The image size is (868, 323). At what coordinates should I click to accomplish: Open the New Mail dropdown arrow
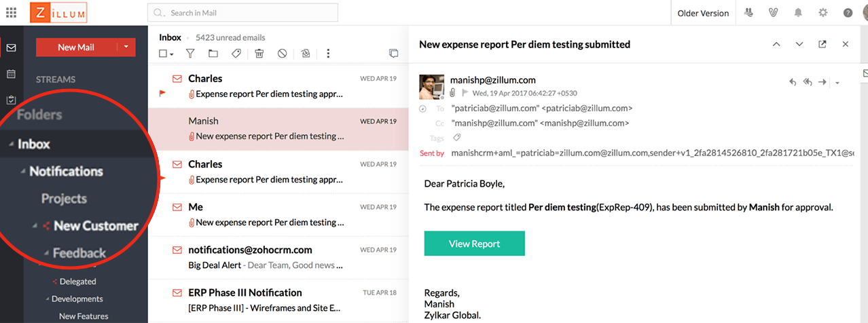(126, 47)
